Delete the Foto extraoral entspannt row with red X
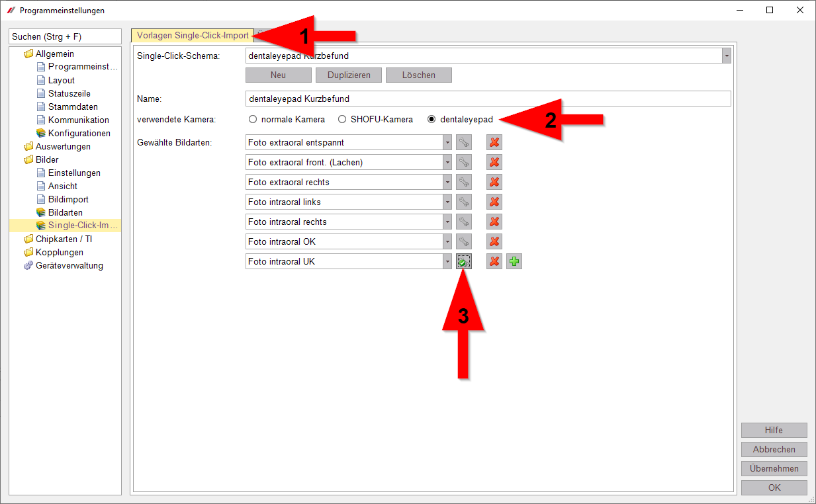816x504 pixels. [494, 142]
